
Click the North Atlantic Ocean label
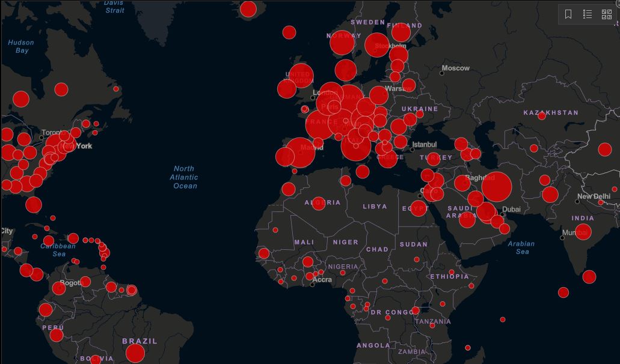point(184,177)
